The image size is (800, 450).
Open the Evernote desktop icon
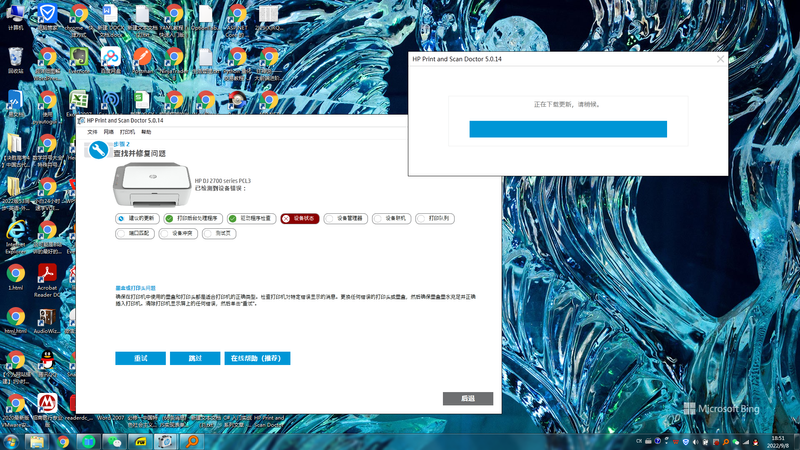coord(79,60)
